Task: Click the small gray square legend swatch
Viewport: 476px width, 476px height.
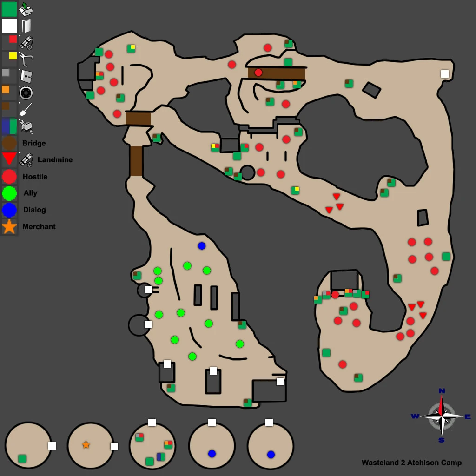Action: (6, 73)
